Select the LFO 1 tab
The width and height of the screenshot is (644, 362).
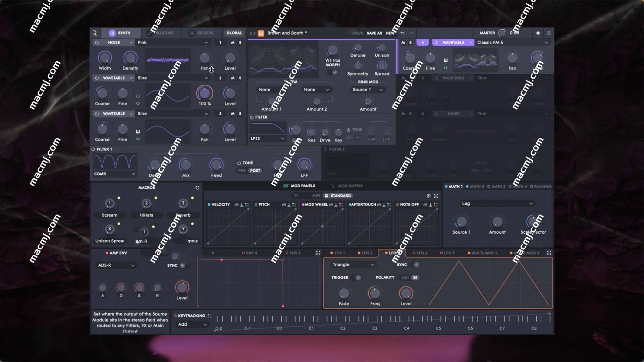coord(337,253)
